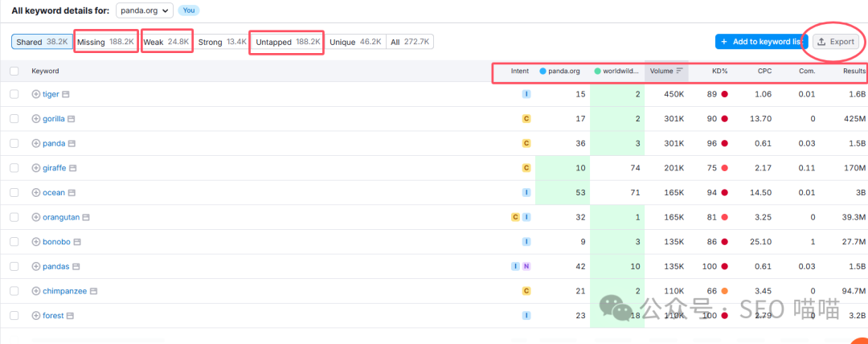The height and width of the screenshot is (344, 868).
Task: Open SERP snapshot icon next to orangutan
Action: tap(86, 218)
